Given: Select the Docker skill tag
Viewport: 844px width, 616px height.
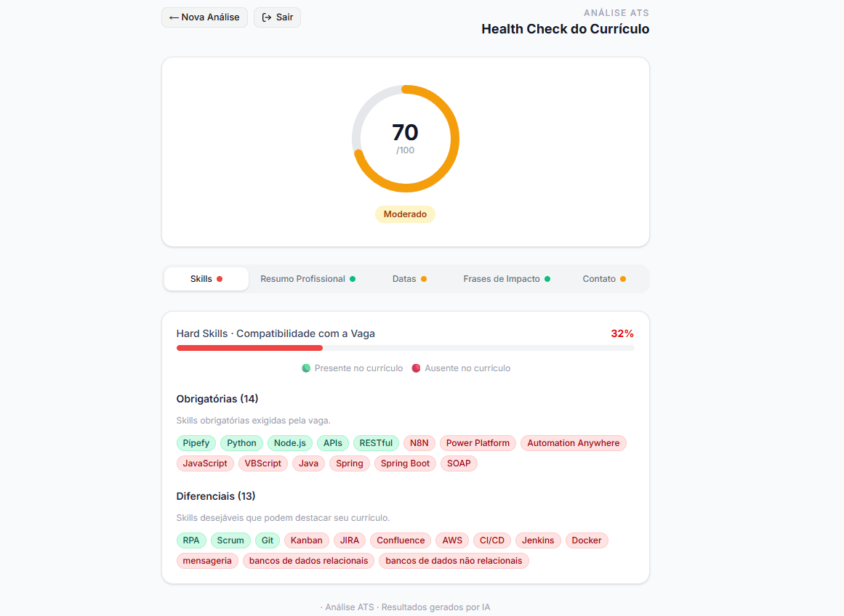Looking at the screenshot, I should click(x=587, y=540).
